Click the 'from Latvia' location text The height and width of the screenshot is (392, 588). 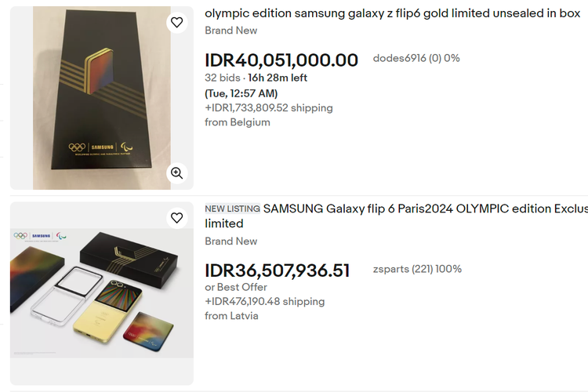pyautogui.click(x=231, y=316)
